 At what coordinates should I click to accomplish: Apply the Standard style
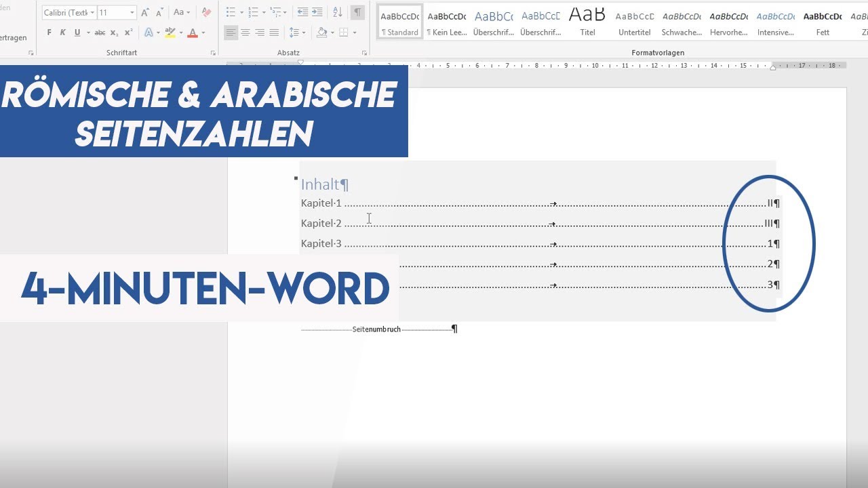pos(400,22)
